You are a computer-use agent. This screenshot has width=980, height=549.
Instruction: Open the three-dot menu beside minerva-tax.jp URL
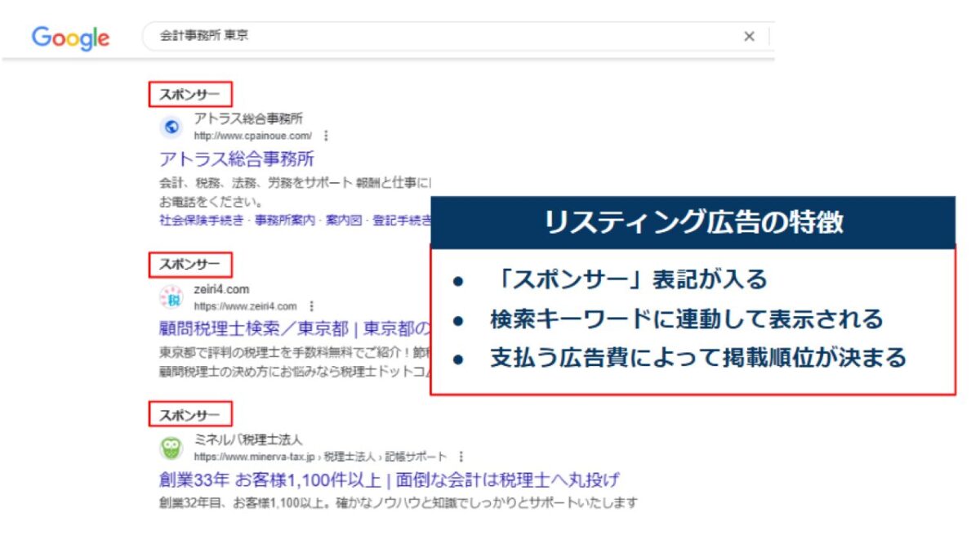pyautogui.click(x=461, y=456)
